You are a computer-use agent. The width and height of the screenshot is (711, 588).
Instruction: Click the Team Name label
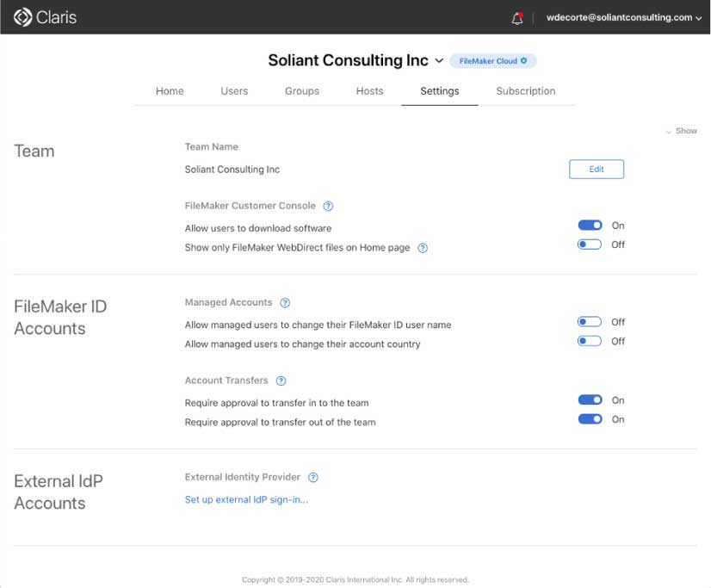coord(211,147)
